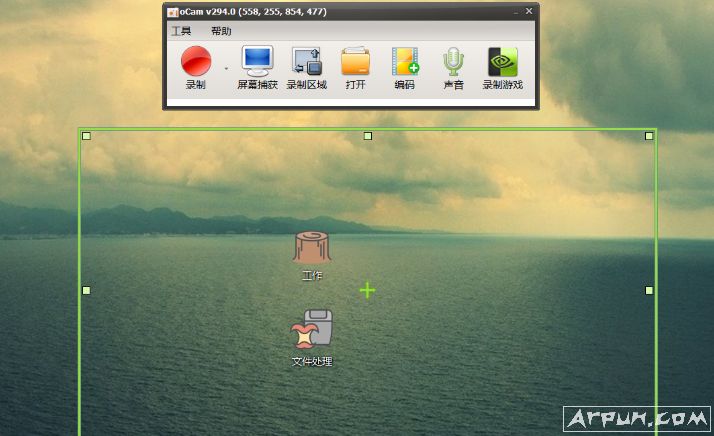The width and height of the screenshot is (714, 436).
Task: Grab the top-right resize handle of capture region
Action: [649, 136]
